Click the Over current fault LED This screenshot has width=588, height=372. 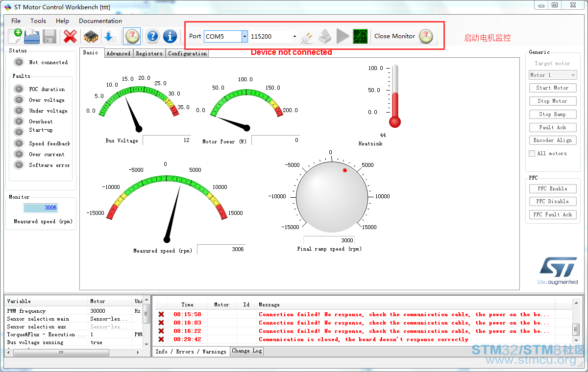[x=19, y=154]
